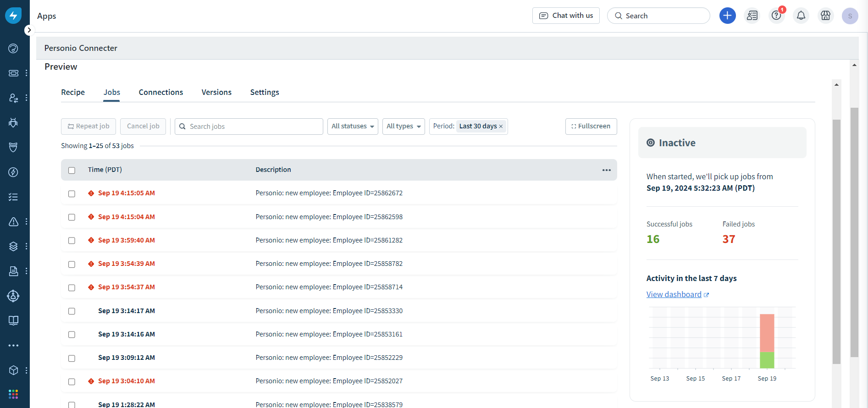868x408 pixels.
Task: Open the news feed icon in the header
Action: [752, 16]
